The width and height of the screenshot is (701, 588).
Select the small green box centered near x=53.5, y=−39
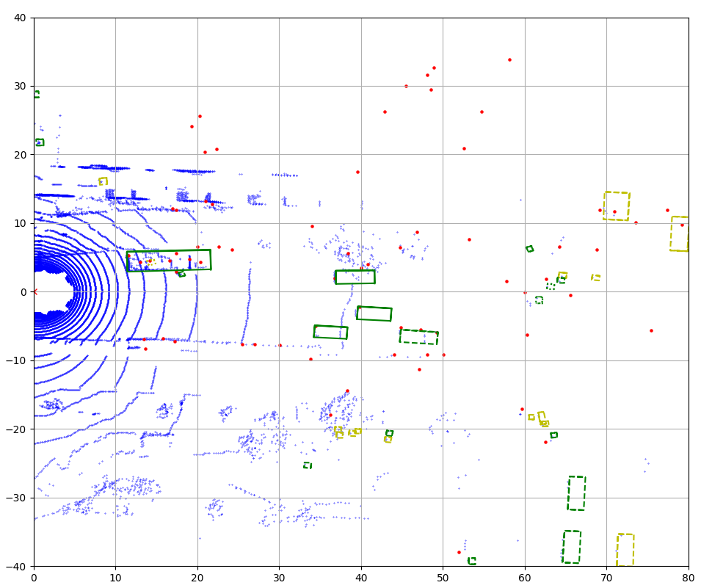(x=472, y=561)
